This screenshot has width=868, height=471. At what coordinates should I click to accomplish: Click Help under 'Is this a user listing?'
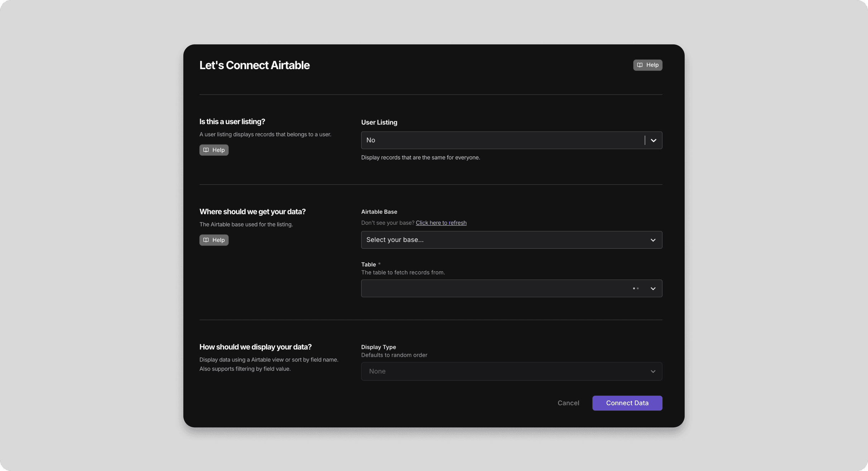click(214, 150)
